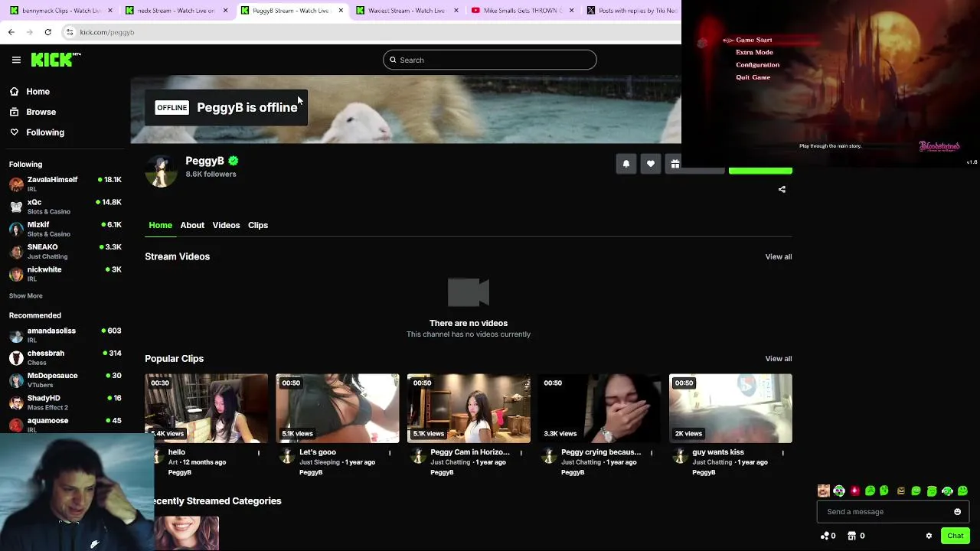Reload the page with refresh button

[47, 32]
